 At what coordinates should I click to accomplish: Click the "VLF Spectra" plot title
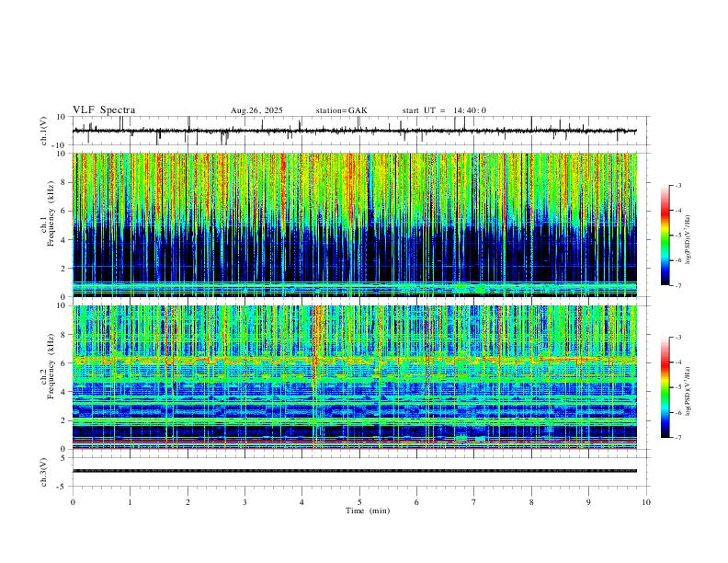pyautogui.click(x=104, y=110)
